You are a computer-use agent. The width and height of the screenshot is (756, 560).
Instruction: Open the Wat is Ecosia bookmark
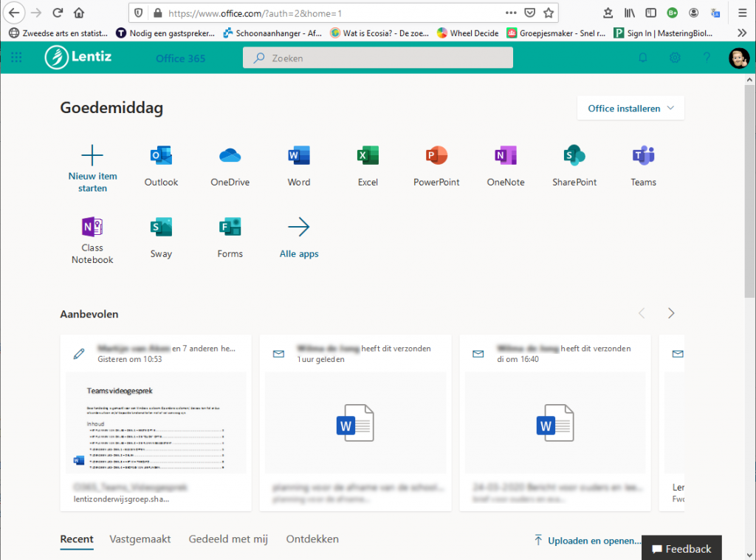point(379,33)
